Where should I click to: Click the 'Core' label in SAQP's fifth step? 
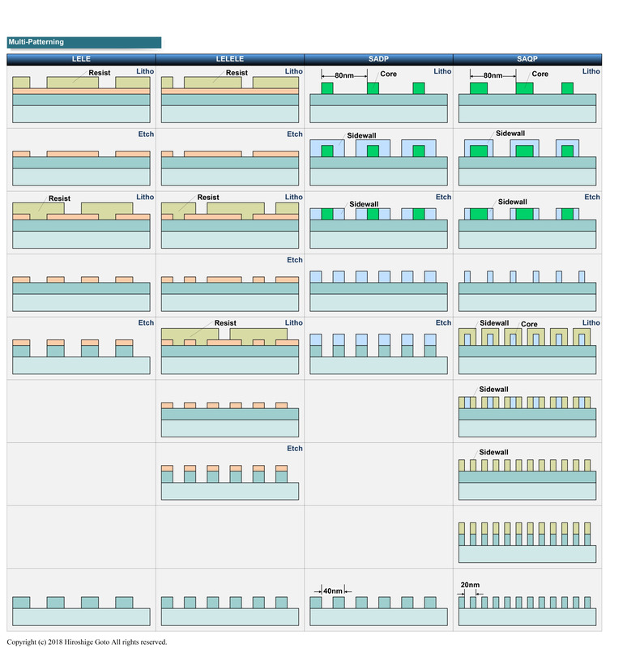pyautogui.click(x=529, y=325)
